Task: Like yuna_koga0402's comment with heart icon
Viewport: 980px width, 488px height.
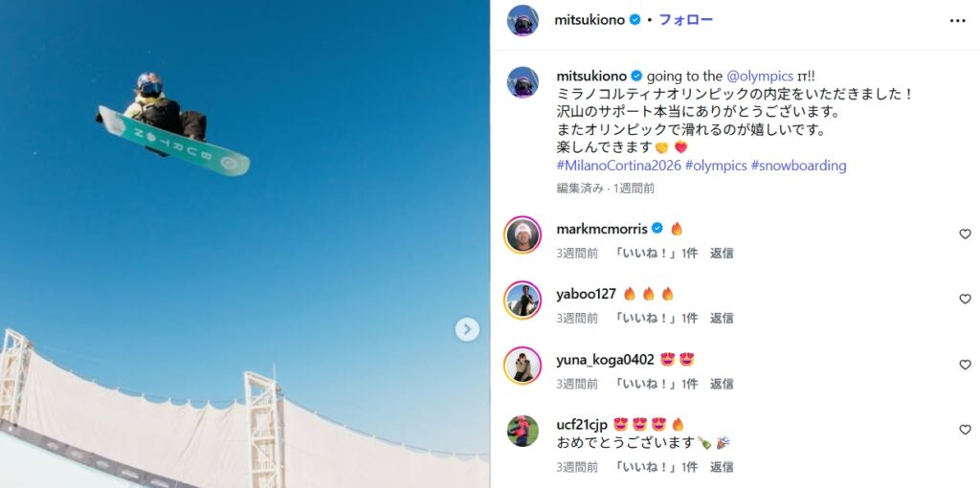Action: [x=965, y=365]
